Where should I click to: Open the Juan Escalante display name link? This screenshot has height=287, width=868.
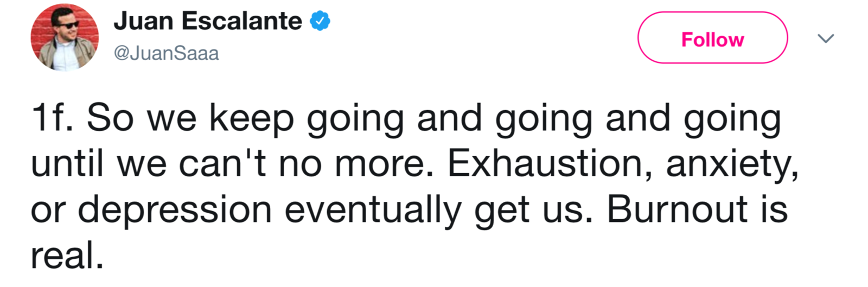pyautogui.click(x=207, y=21)
